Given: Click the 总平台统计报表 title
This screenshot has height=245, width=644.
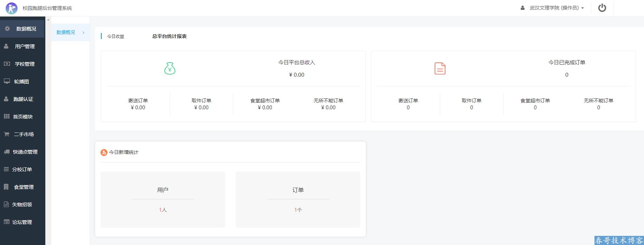Looking at the screenshot, I should pyautogui.click(x=169, y=36).
